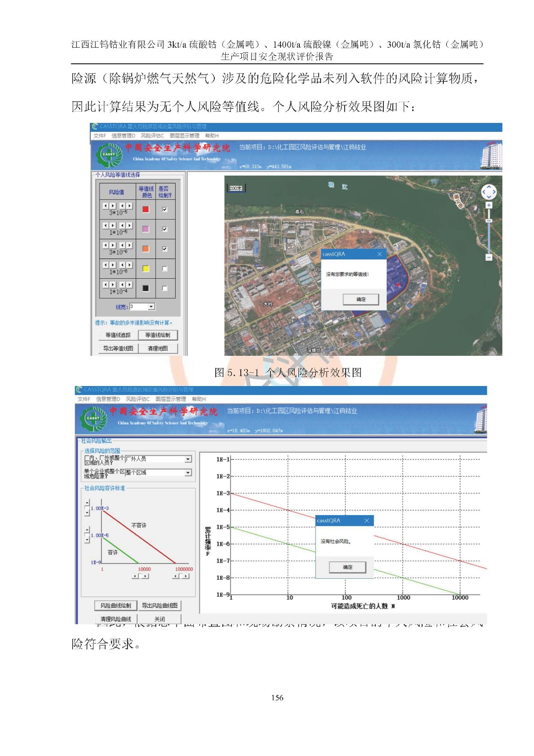
Task: Expand the 厂外人员 personnel scope dropdown
Action: 188,459
